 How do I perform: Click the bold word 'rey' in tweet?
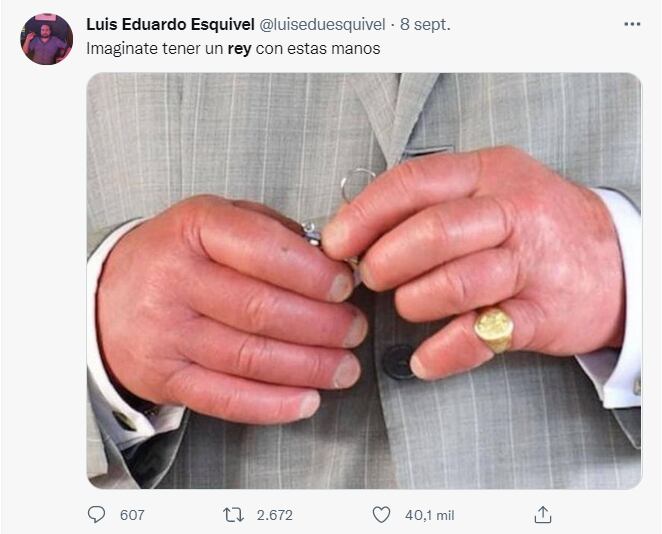tap(239, 49)
